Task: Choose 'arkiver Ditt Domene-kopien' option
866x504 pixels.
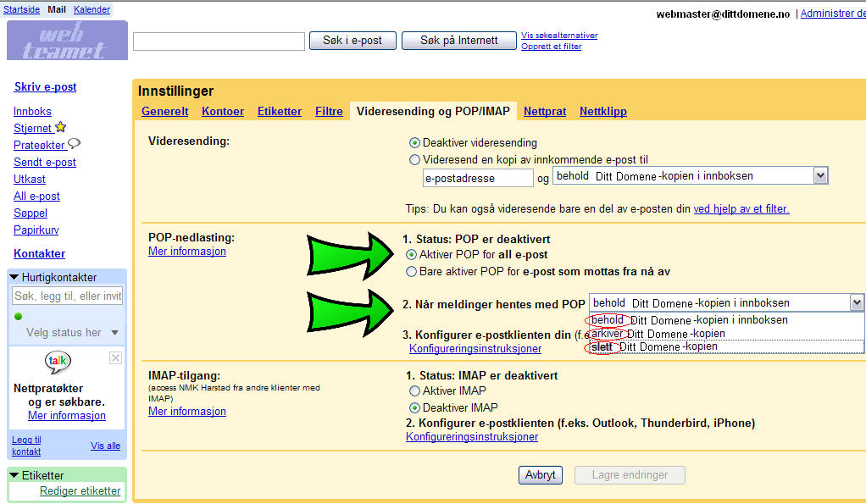Action: pos(726,334)
